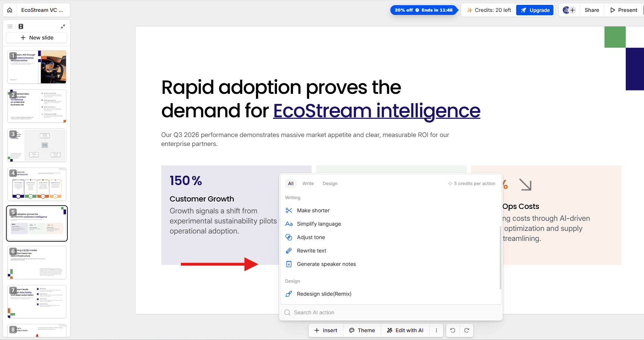Click the 150% statistic text
This screenshot has height=340, width=644.
coord(186,181)
